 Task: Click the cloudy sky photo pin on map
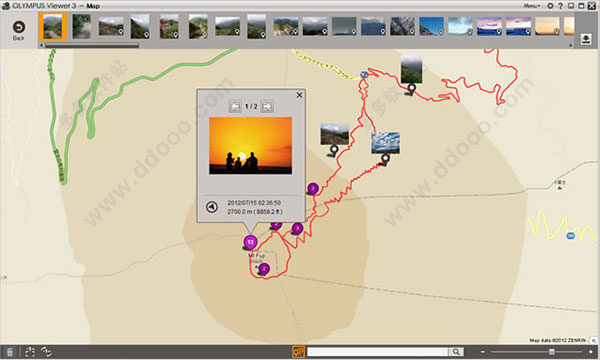(x=385, y=148)
